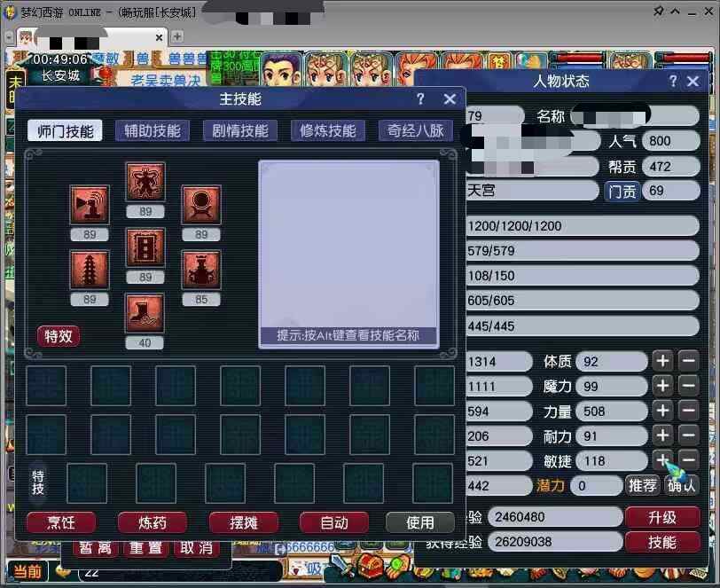Click the 获得经验 26209038 field

click(x=555, y=542)
